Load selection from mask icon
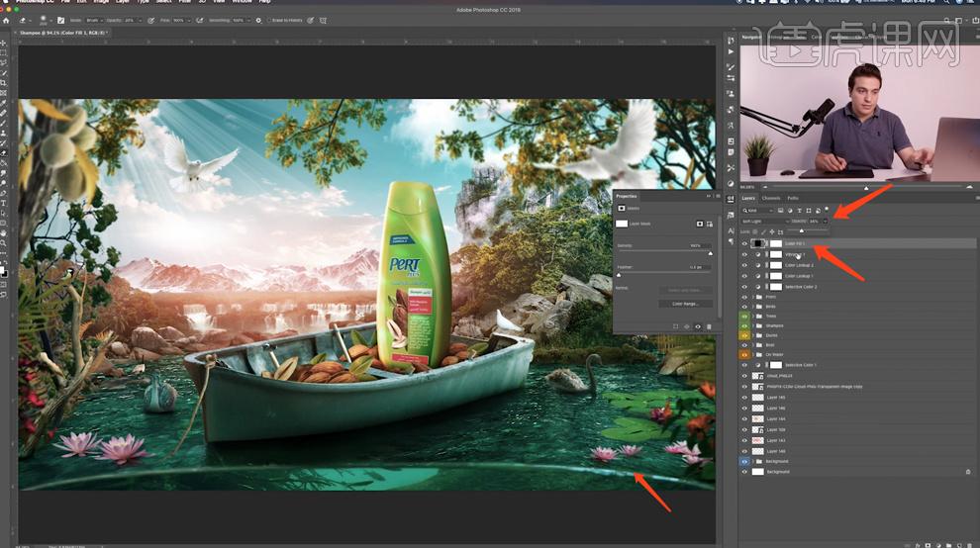 click(x=676, y=326)
